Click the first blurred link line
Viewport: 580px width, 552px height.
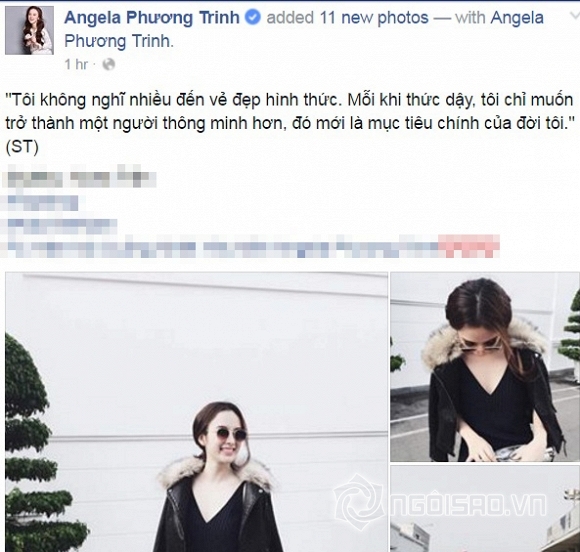coord(80,179)
